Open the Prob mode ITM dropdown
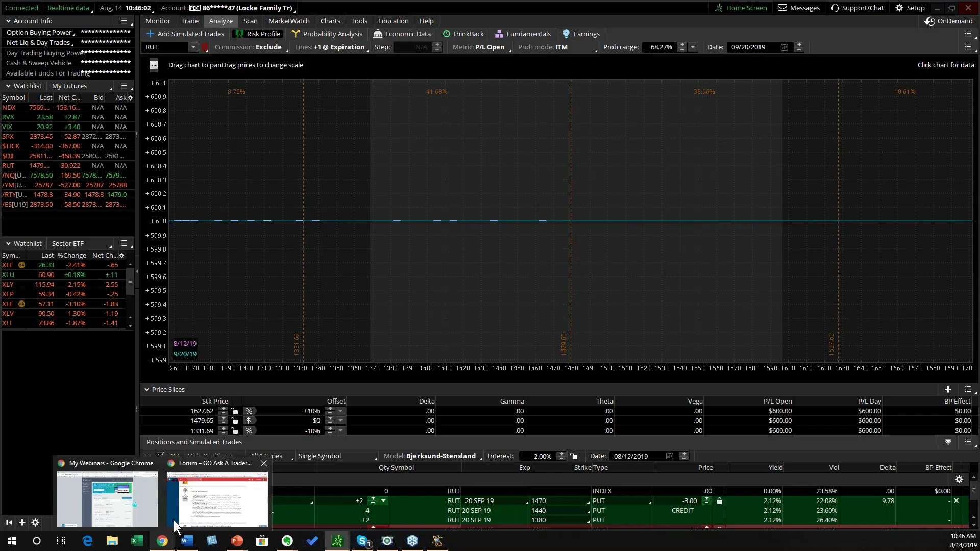 (x=557, y=47)
